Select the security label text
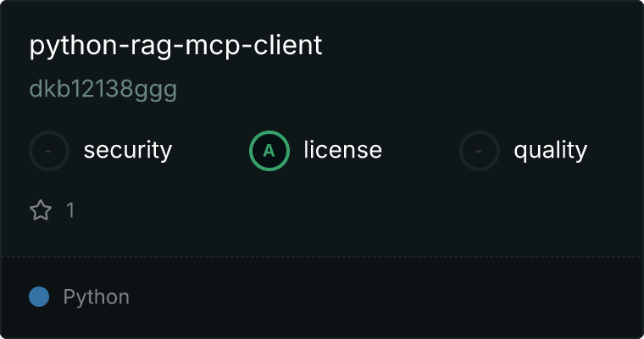 pos(128,150)
